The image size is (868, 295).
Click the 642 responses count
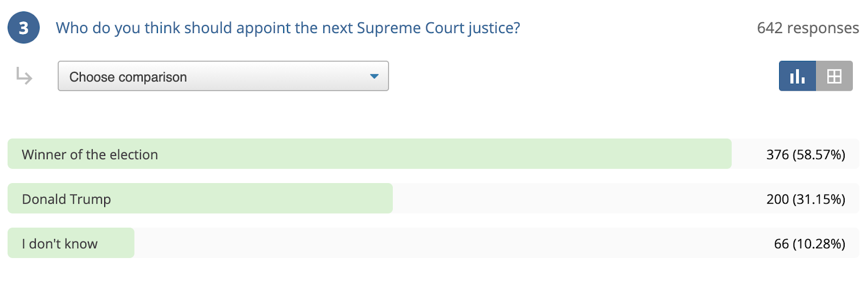click(808, 28)
